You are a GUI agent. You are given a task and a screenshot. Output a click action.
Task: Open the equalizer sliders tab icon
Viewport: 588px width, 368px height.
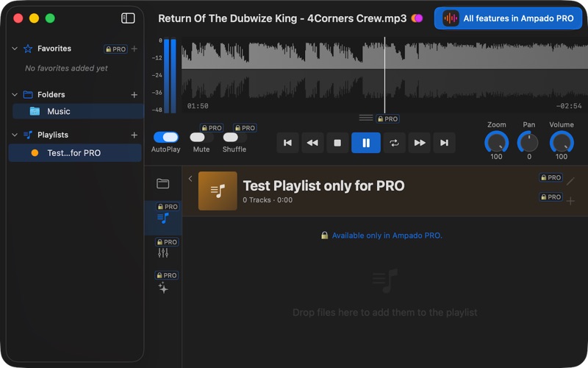pos(163,253)
